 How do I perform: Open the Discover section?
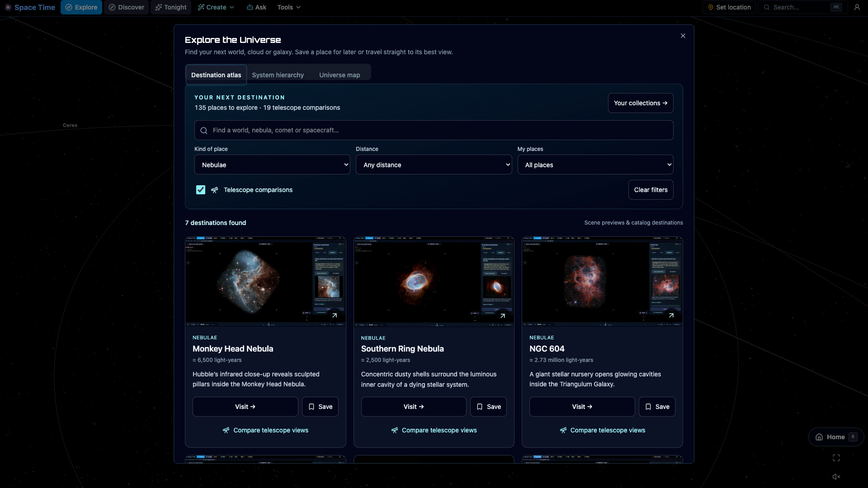pos(127,7)
